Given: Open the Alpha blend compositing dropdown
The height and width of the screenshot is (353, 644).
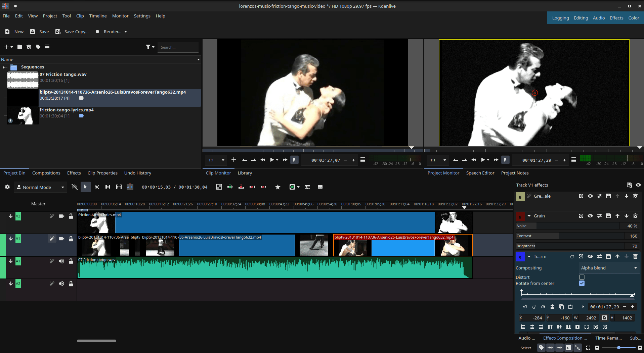Looking at the screenshot, I should [609, 268].
